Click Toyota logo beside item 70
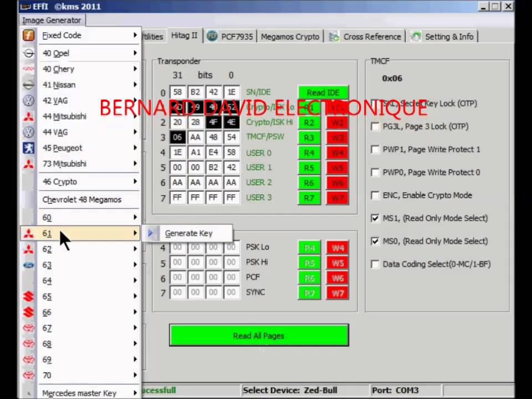This screenshot has width=532, height=399. pos(28,375)
